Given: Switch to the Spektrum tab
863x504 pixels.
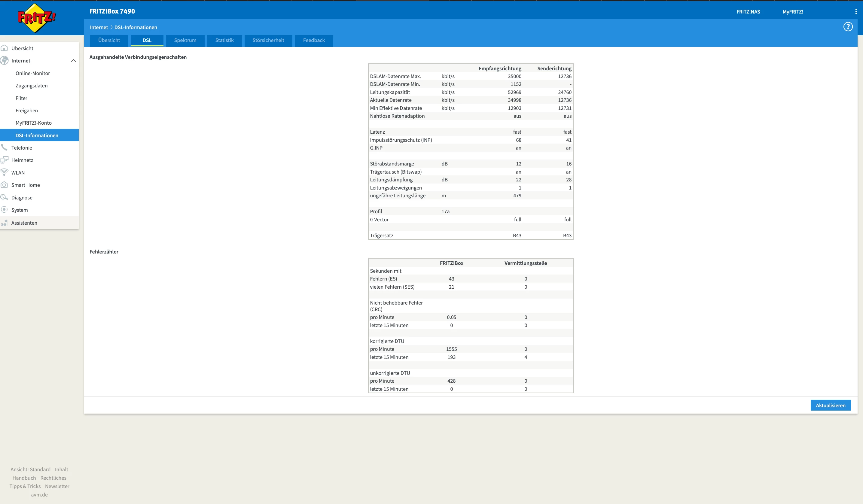Looking at the screenshot, I should pyautogui.click(x=185, y=41).
